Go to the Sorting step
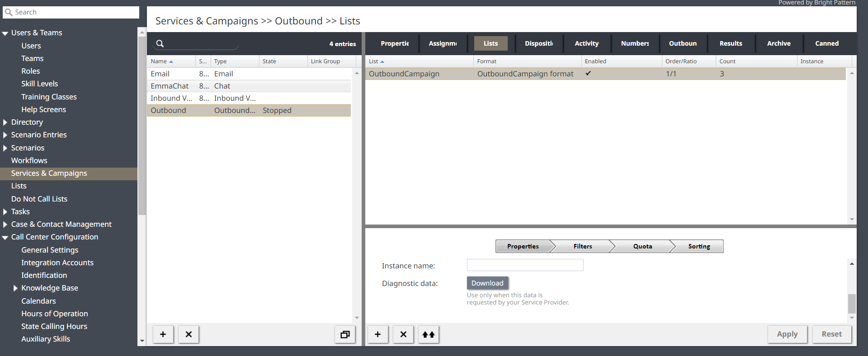Image resolution: width=868 pixels, height=356 pixels. [699, 246]
